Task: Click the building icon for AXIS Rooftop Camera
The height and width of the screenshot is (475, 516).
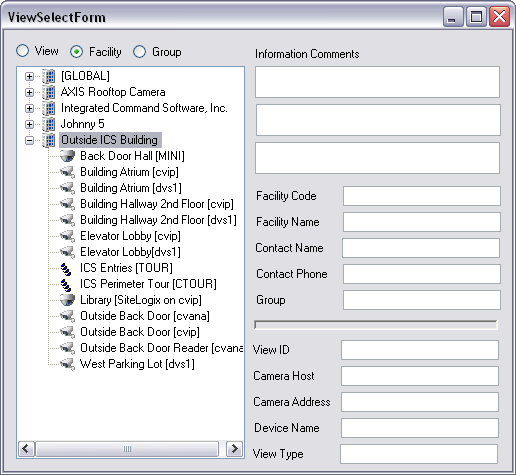Action: pos(49,92)
